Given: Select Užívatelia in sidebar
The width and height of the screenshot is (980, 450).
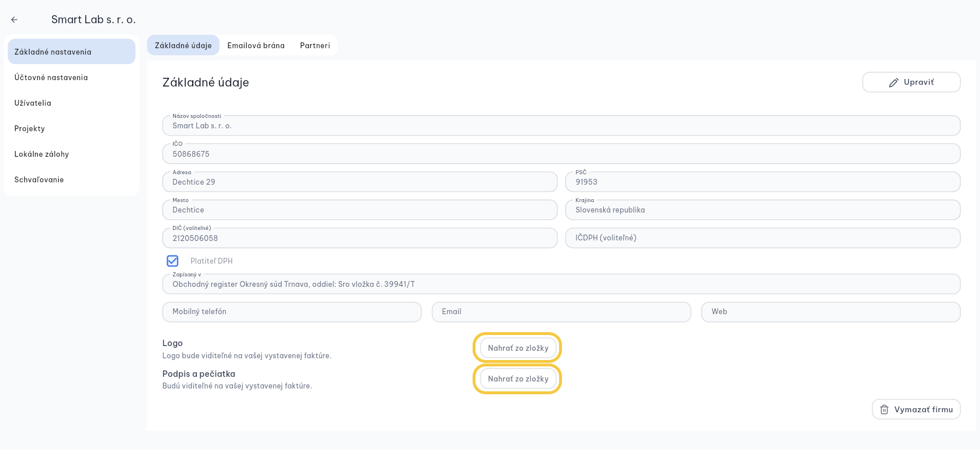Looking at the screenshot, I should [x=71, y=103].
